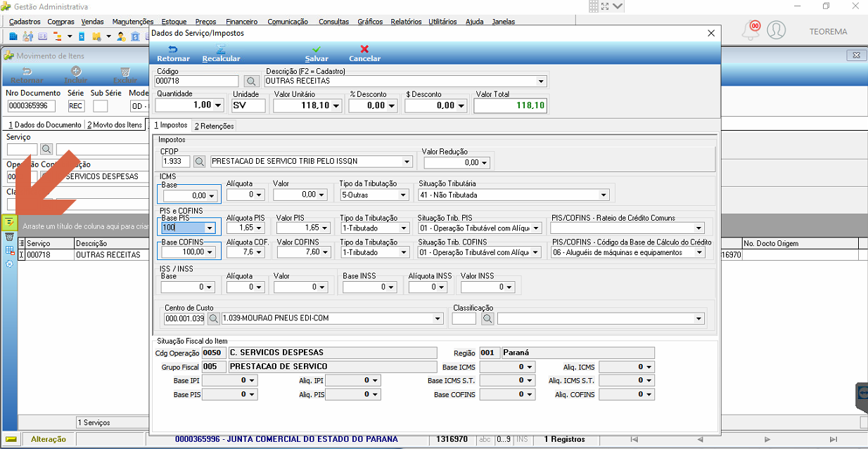Open the Relatórios menu
Viewport: 868px width, 449px height.
pyautogui.click(x=407, y=22)
